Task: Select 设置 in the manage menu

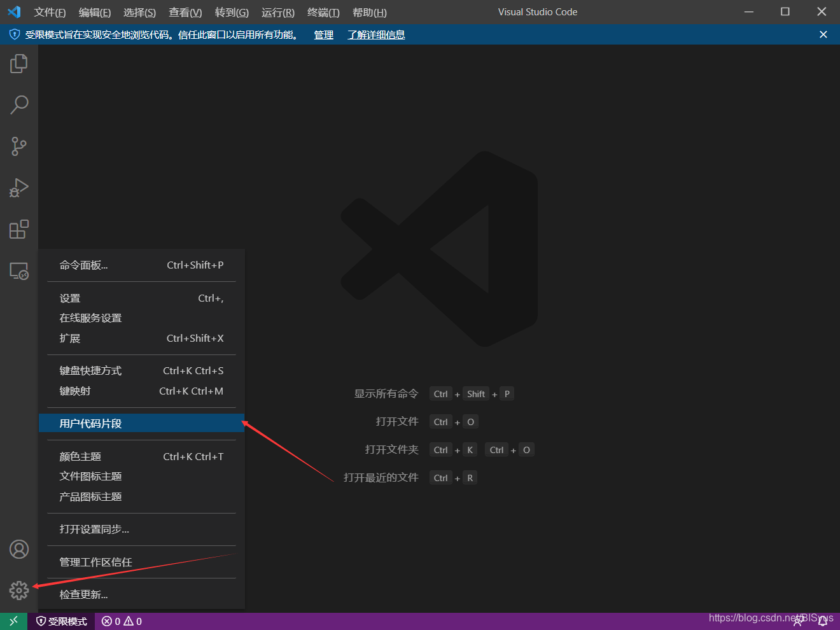Action: click(x=141, y=298)
